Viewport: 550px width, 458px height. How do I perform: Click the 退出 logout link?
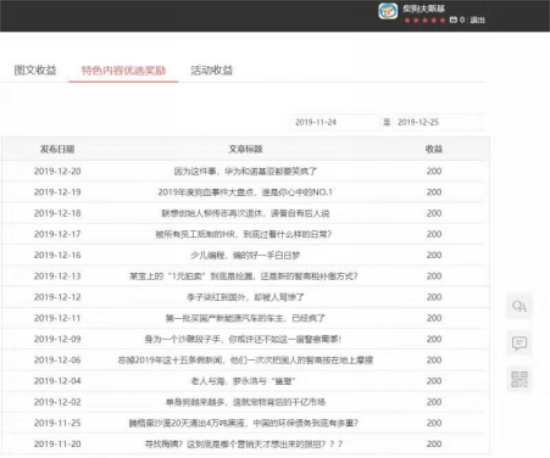click(477, 20)
